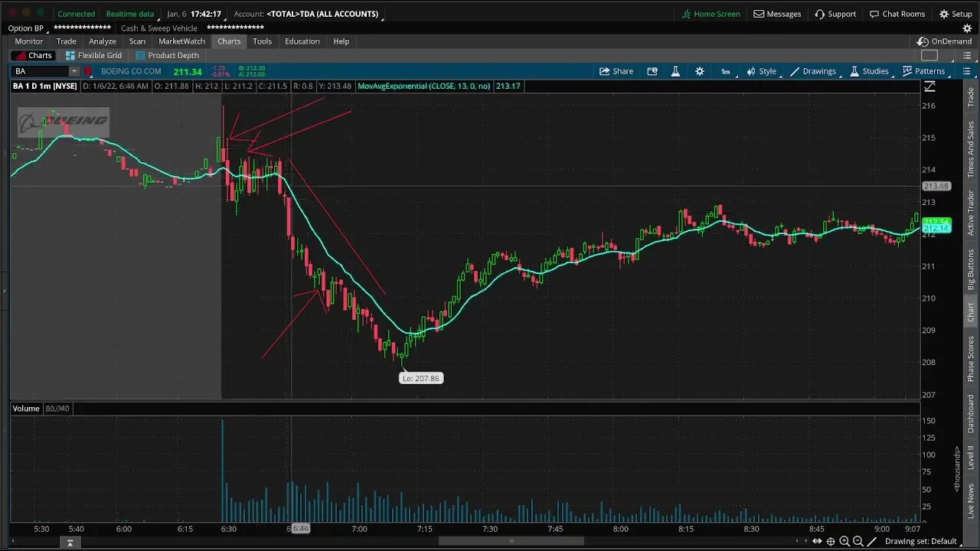Expand the Option BP dropdown
The width and height of the screenshot is (980, 551).
(28, 28)
